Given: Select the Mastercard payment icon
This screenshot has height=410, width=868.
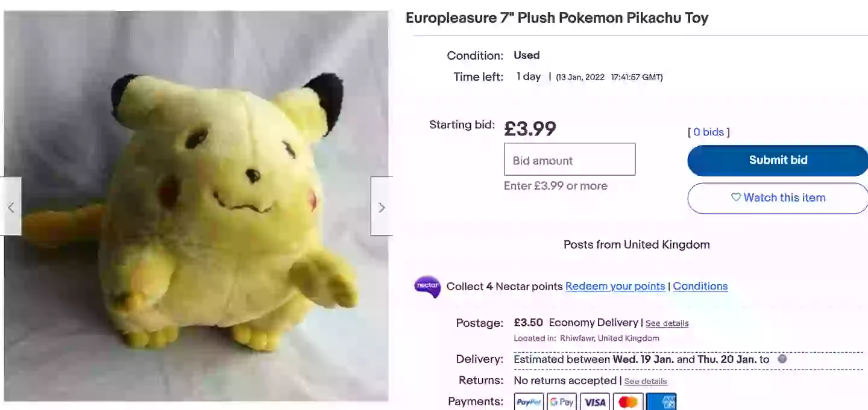Looking at the screenshot, I should pos(628,402).
